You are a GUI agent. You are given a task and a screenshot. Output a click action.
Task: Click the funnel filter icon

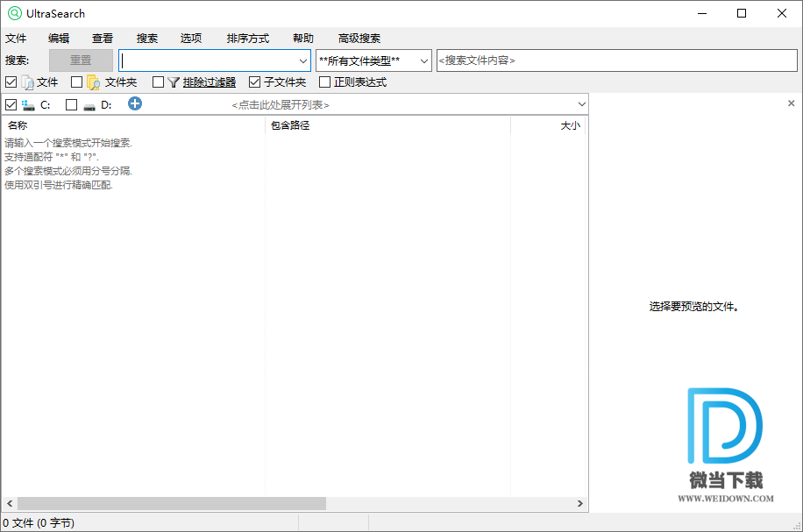tap(174, 82)
